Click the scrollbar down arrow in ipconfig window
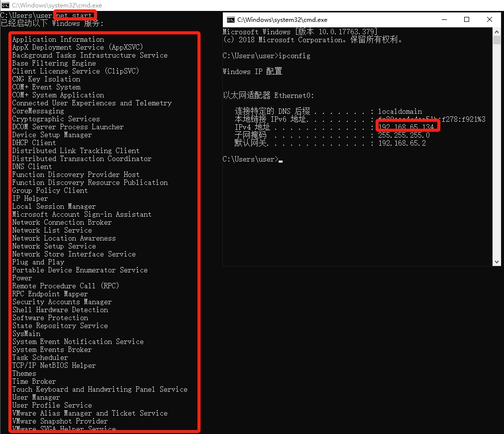Viewport: 504px width, 434px height. pos(497,262)
